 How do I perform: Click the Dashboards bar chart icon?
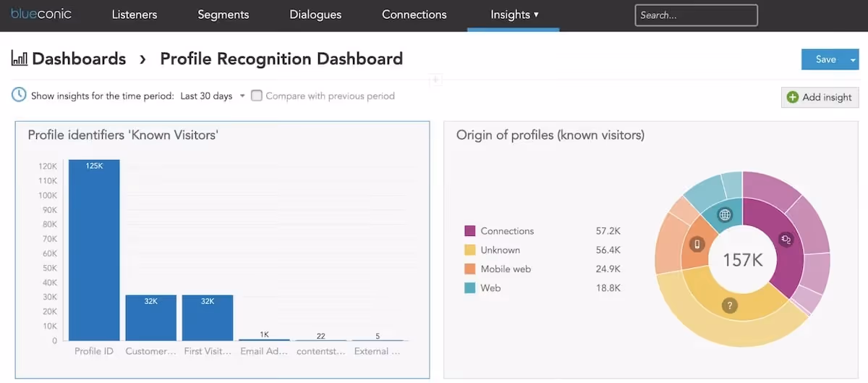tap(20, 59)
